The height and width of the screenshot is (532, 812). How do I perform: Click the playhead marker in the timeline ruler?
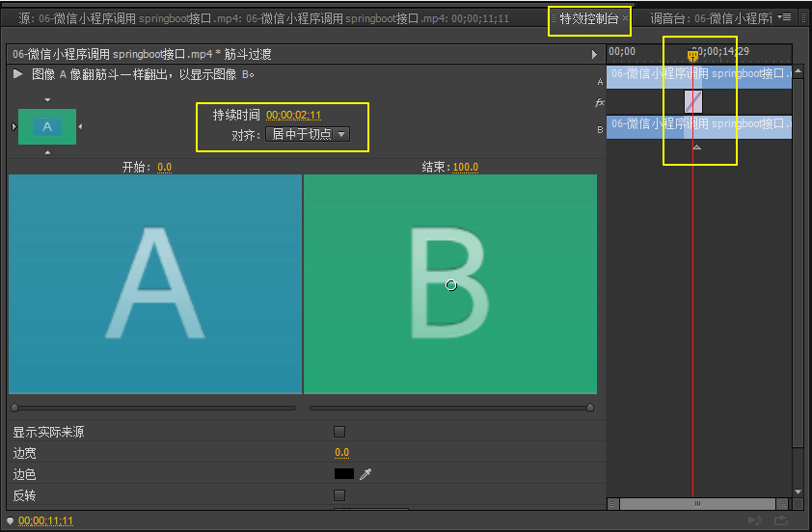click(x=692, y=55)
